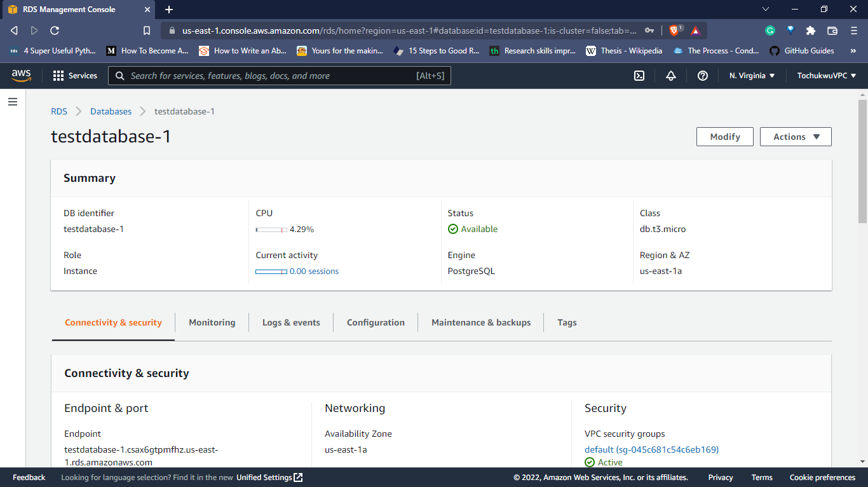
Task: Open the 0.00 sessions link
Action: coord(314,271)
